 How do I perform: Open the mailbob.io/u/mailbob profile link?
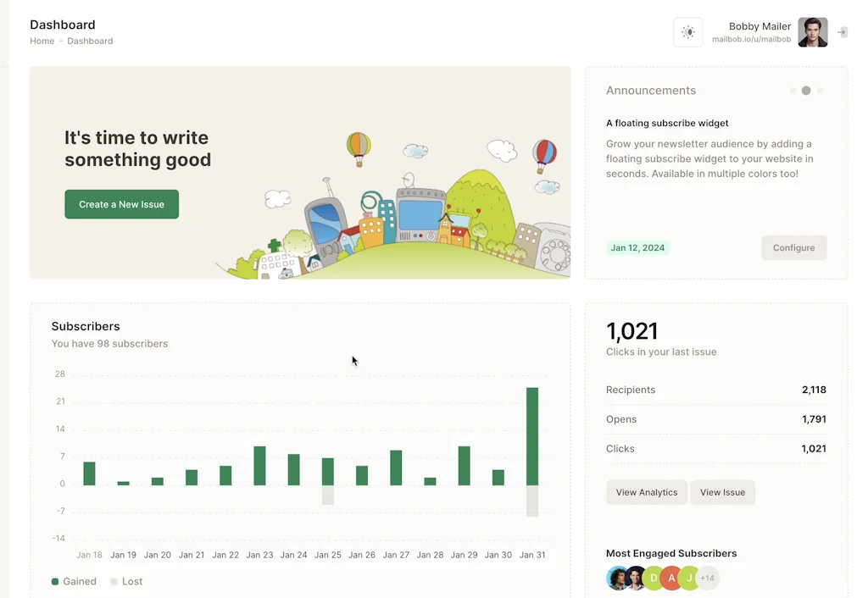751,40
